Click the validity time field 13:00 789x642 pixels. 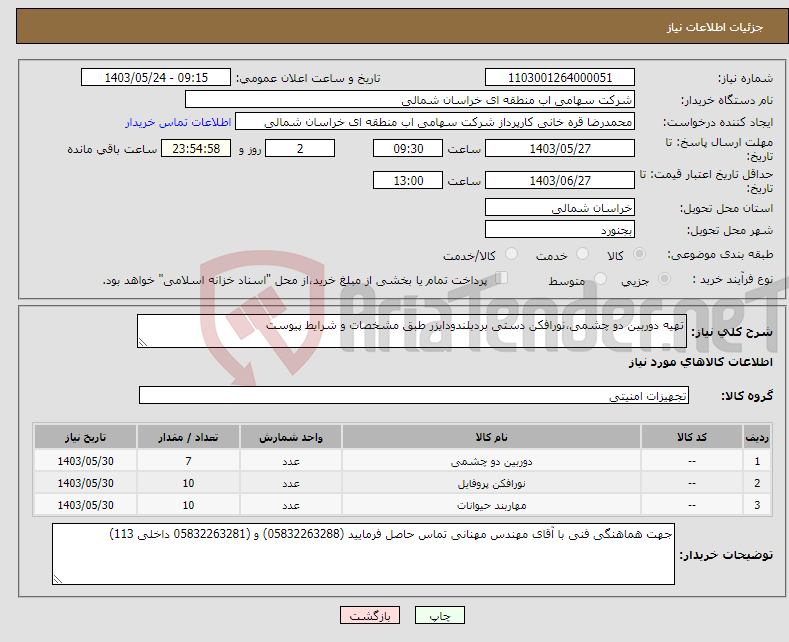tap(408, 180)
